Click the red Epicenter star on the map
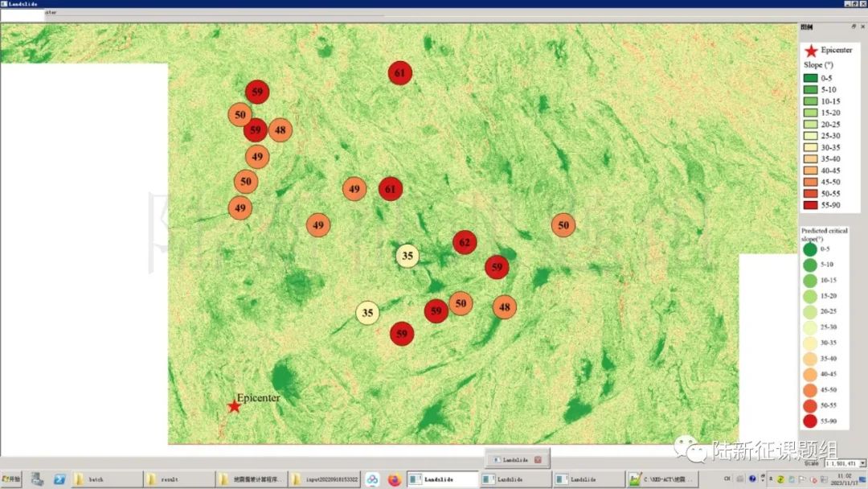The image size is (868, 489). [234, 406]
